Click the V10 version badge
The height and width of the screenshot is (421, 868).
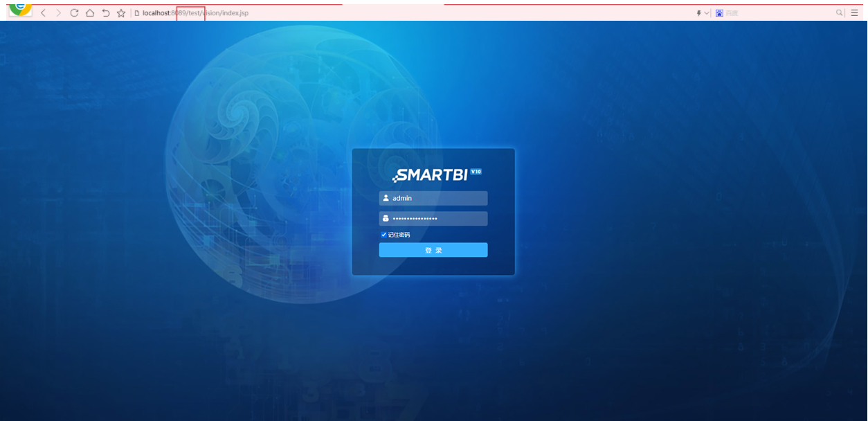[476, 171]
